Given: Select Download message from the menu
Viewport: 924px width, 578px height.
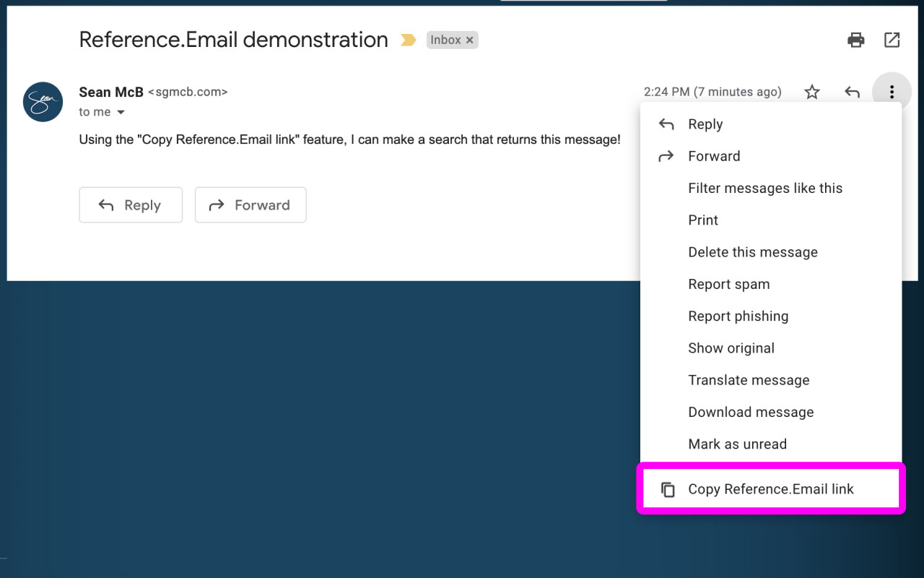Looking at the screenshot, I should pyautogui.click(x=751, y=412).
